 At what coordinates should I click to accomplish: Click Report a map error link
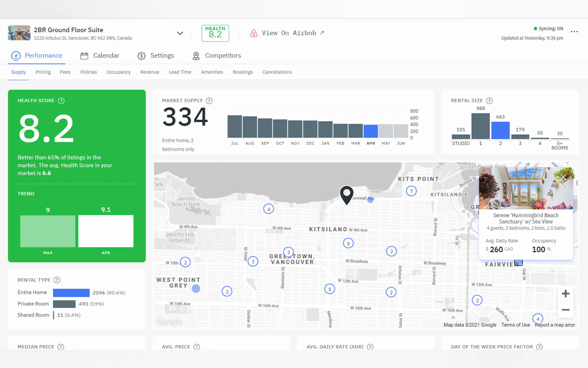click(x=555, y=325)
